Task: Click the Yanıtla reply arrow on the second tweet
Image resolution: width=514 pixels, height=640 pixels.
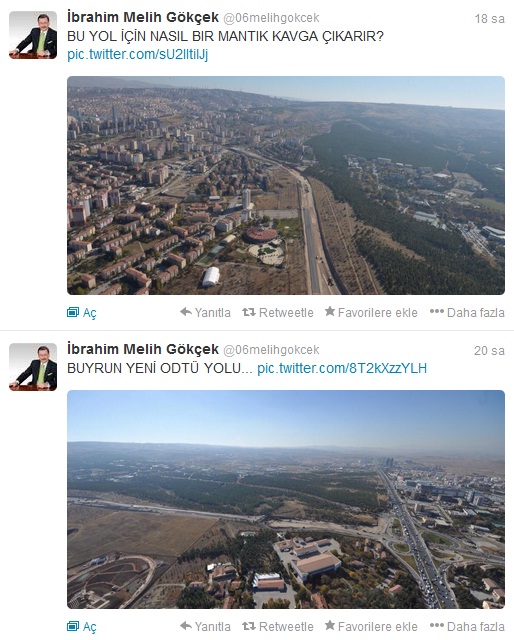Action: [186, 626]
